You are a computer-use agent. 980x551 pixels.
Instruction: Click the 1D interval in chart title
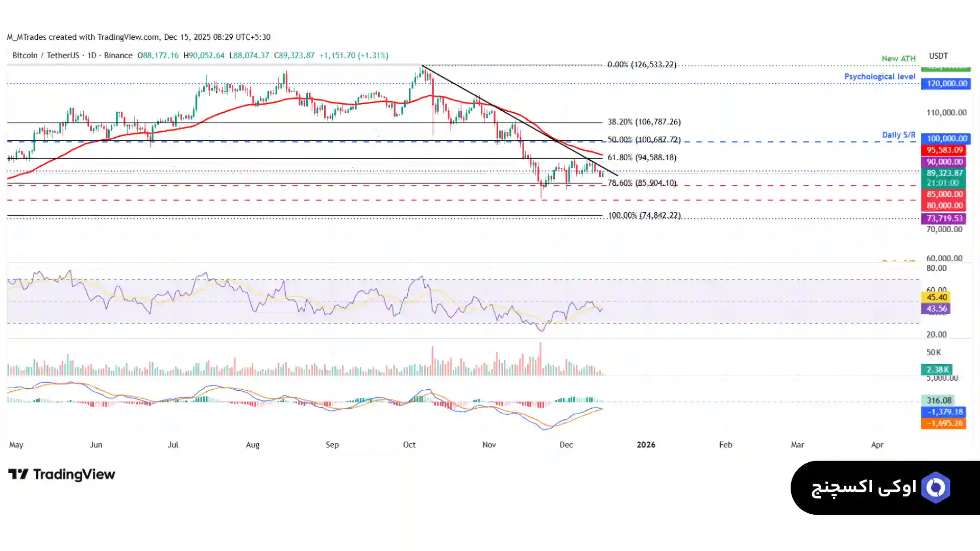(x=92, y=56)
